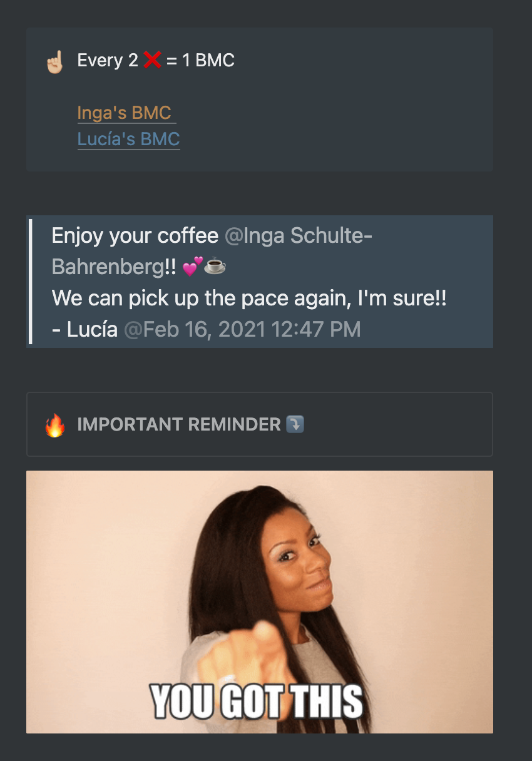Click the quote block's left vertical bar

click(30, 282)
